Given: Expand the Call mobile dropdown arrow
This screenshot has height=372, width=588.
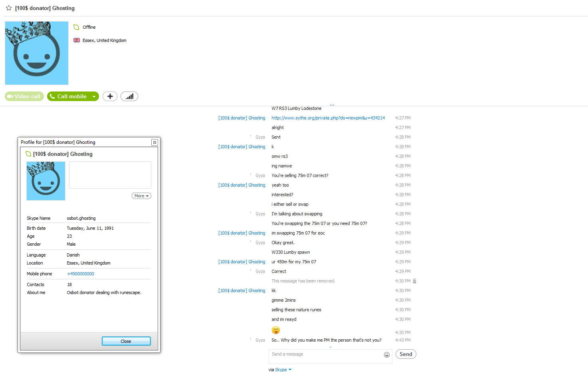Looking at the screenshot, I should point(94,96).
